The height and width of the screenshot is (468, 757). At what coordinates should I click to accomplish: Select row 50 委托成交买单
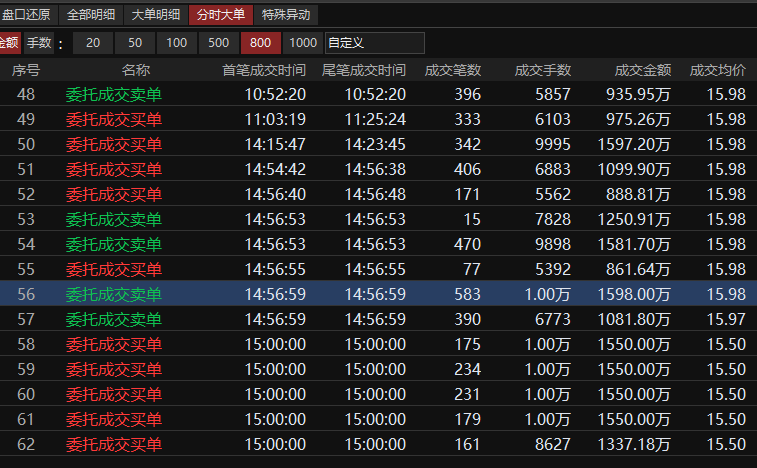click(x=378, y=144)
